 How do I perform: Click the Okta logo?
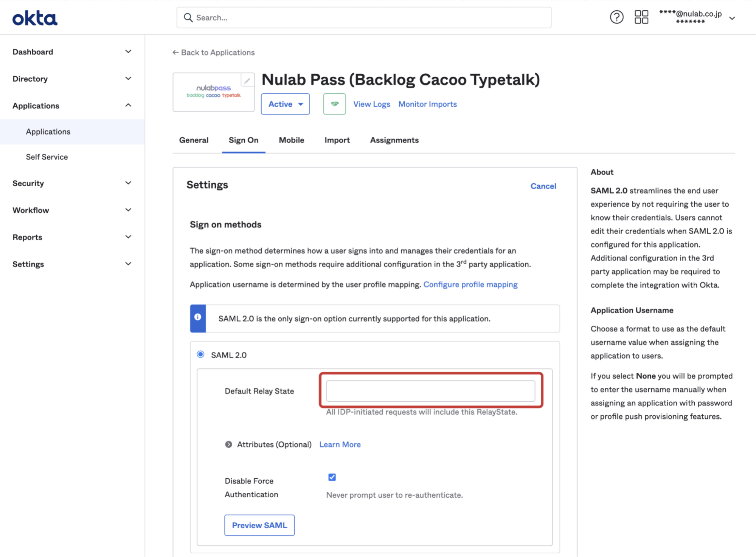point(35,18)
